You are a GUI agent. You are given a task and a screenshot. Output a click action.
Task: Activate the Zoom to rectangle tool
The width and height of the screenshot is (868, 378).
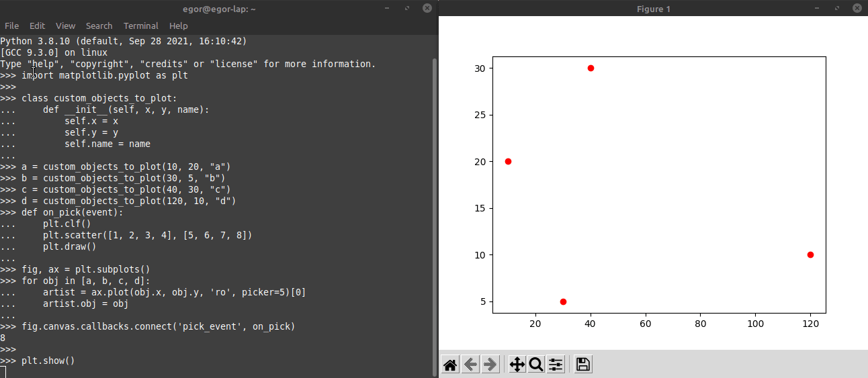[536, 365]
